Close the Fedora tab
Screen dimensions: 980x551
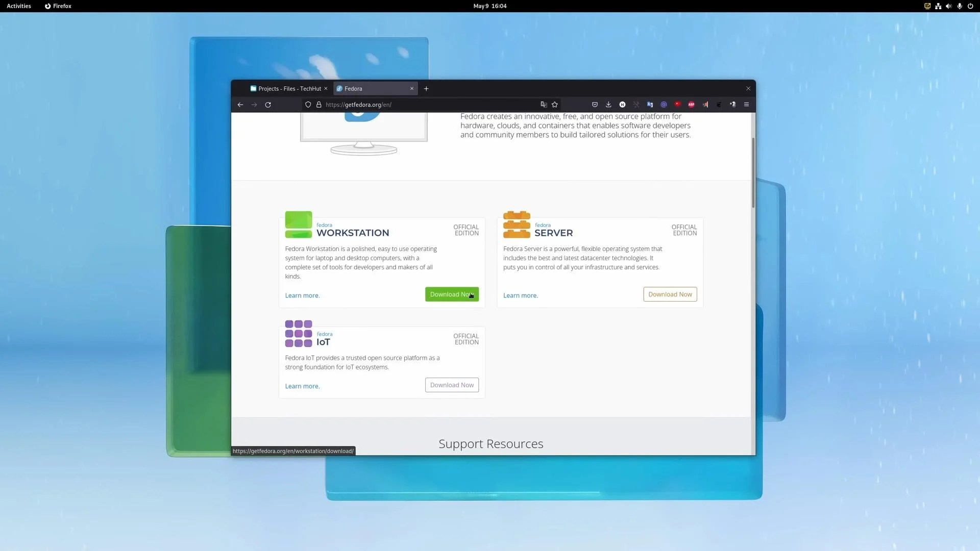[x=412, y=89]
